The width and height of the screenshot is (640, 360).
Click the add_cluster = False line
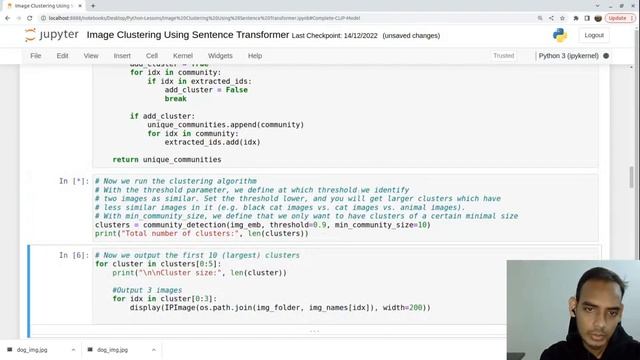pos(206,90)
